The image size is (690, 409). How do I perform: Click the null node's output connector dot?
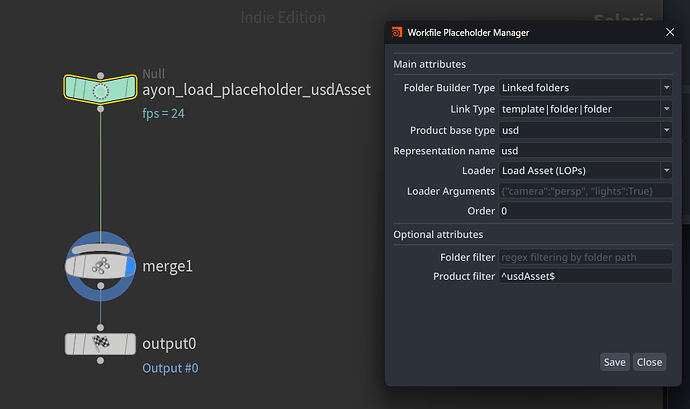100,109
